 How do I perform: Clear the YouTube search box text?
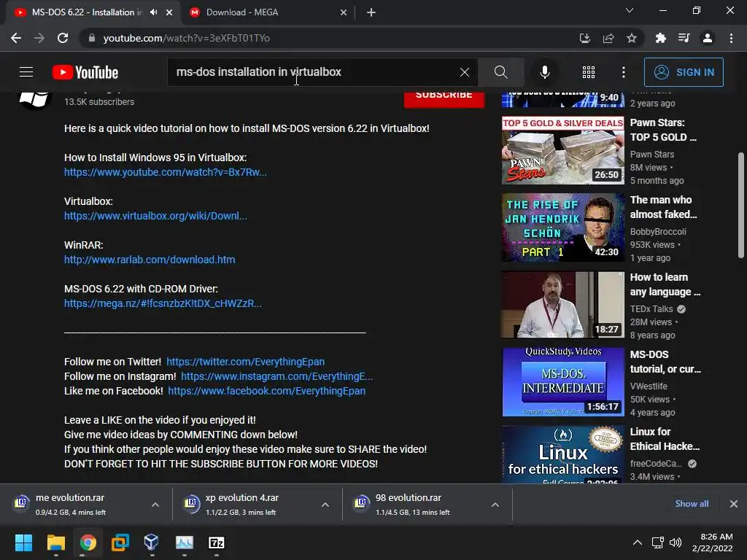(465, 72)
